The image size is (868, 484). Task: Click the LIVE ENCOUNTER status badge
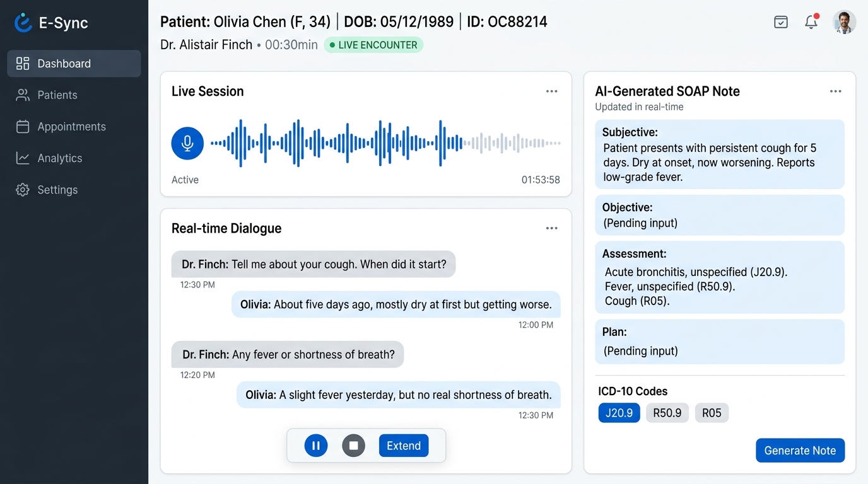(373, 45)
